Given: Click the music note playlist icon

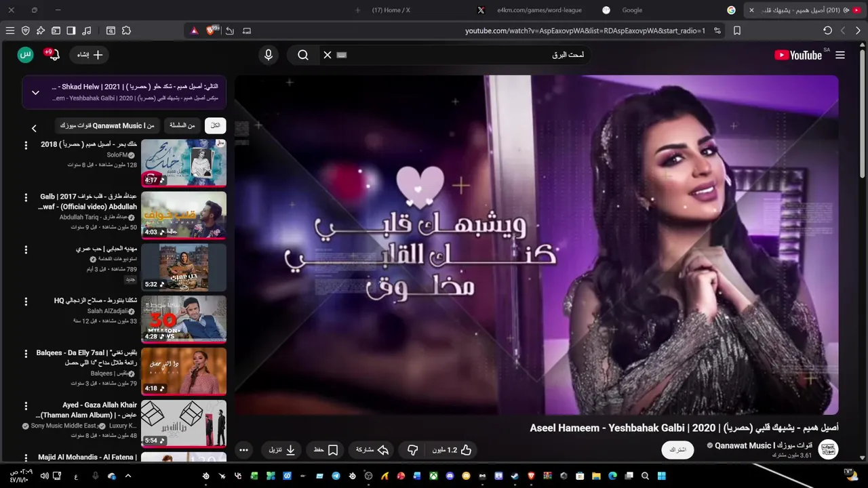Looking at the screenshot, I should [86, 30].
